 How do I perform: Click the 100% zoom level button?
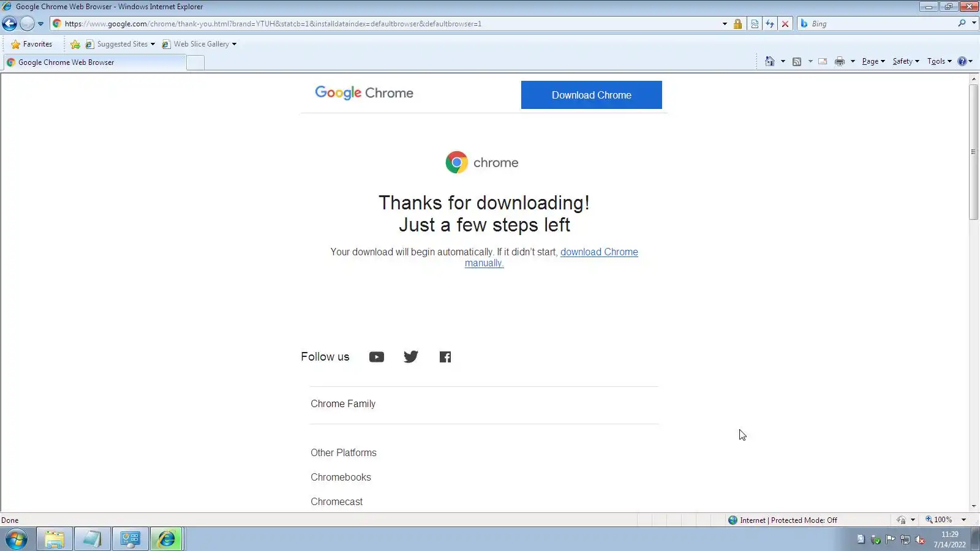tap(938, 520)
